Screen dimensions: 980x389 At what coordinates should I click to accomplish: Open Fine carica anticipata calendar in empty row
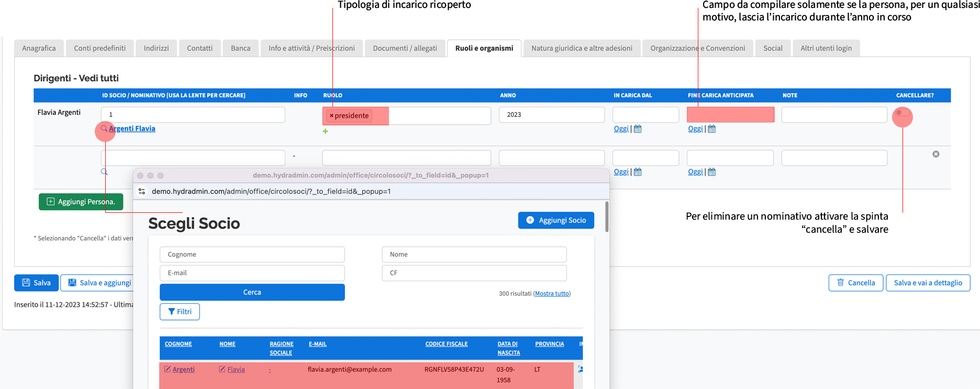(x=712, y=172)
